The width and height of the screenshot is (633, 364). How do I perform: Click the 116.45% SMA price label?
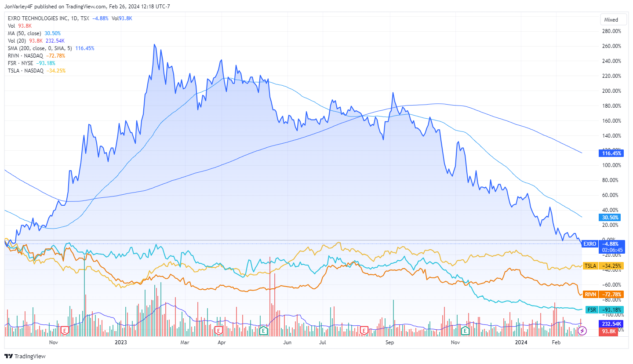pyautogui.click(x=611, y=153)
